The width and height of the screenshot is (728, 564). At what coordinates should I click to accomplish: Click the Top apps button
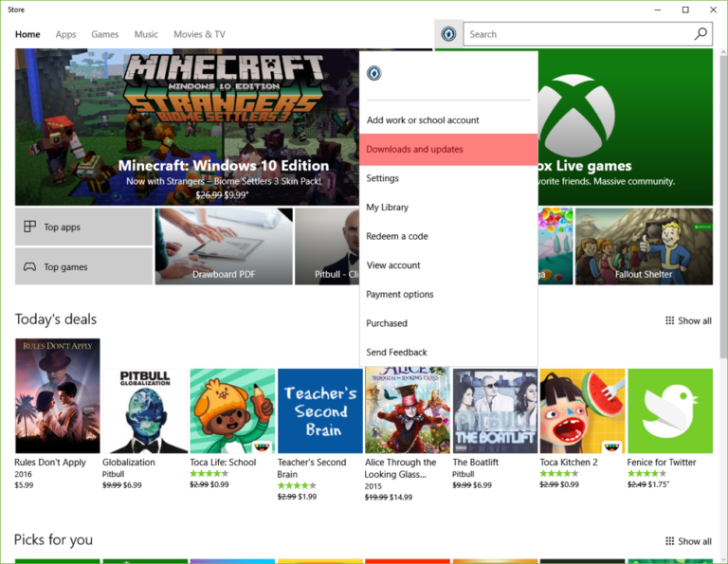coord(84,227)
